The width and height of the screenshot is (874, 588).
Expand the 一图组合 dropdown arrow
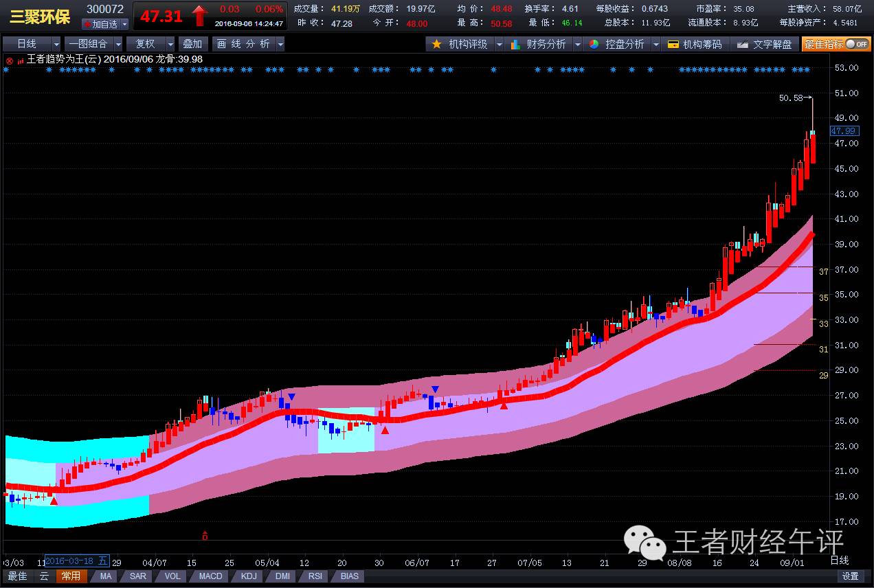coord(117,44)
